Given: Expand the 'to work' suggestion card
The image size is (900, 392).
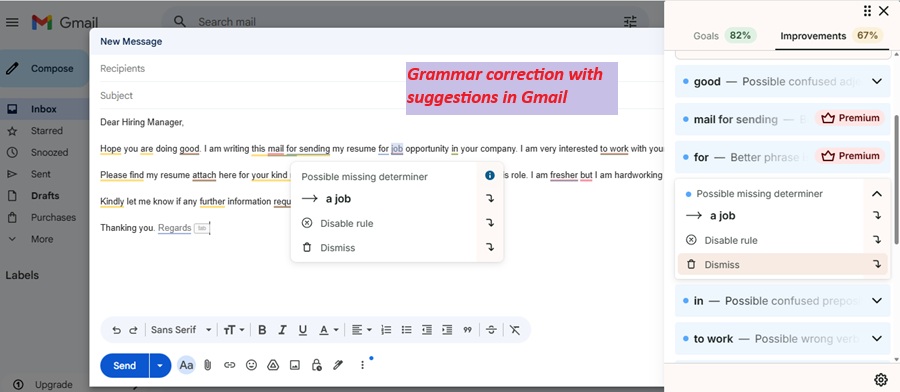Looking at the screenshot, I should [876, 339].
